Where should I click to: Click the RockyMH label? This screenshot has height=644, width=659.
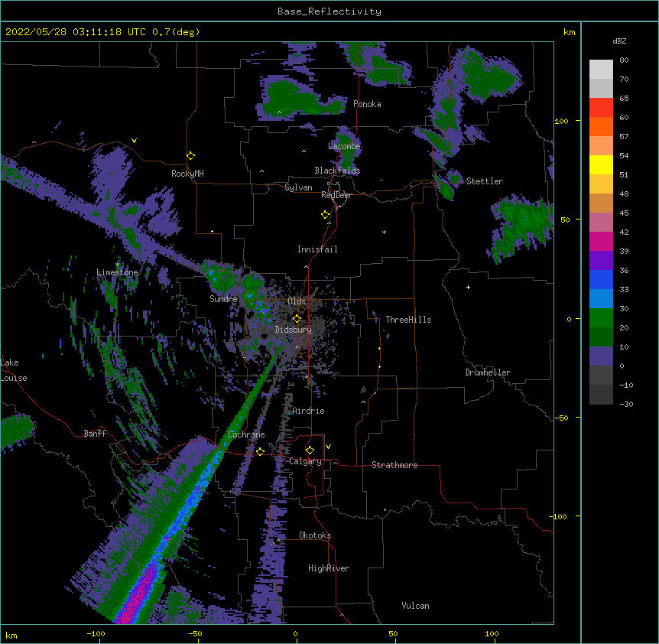(187, 174)
